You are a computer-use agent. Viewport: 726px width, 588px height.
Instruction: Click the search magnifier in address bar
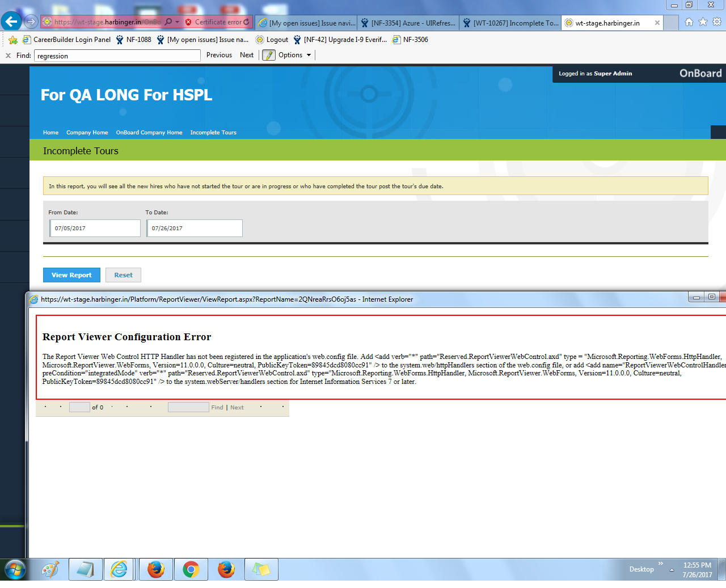[168, 22]
